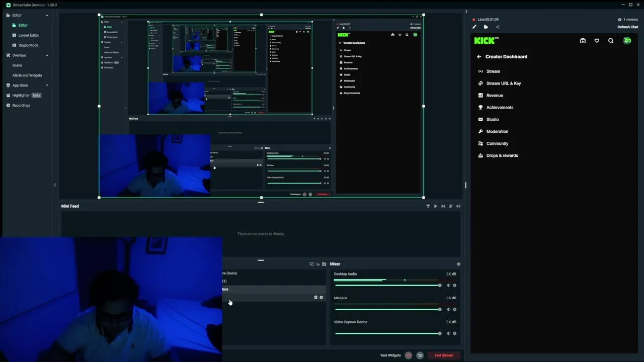Delete the selected source with trash icon

coord(316,298)
